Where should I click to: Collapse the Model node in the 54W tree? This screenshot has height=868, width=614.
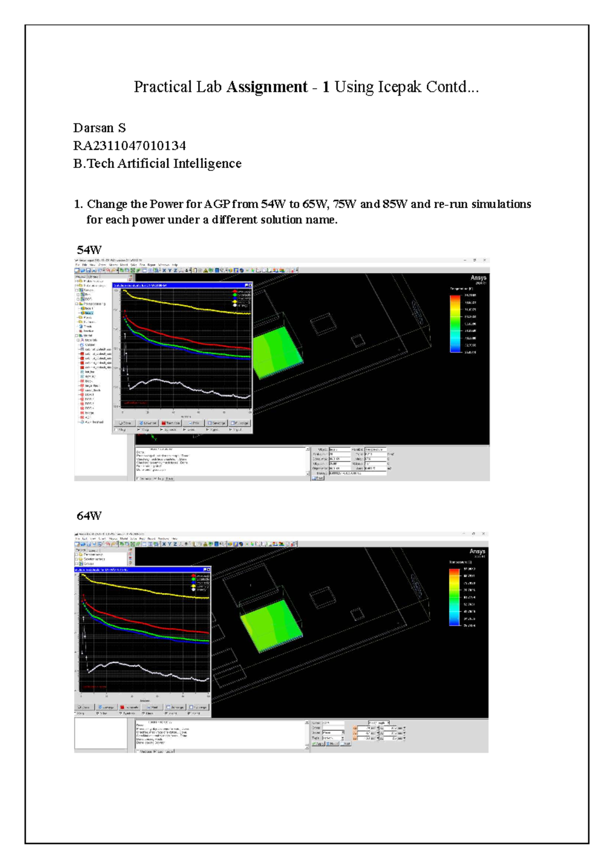pyautogui.click(x=77, y=336)
